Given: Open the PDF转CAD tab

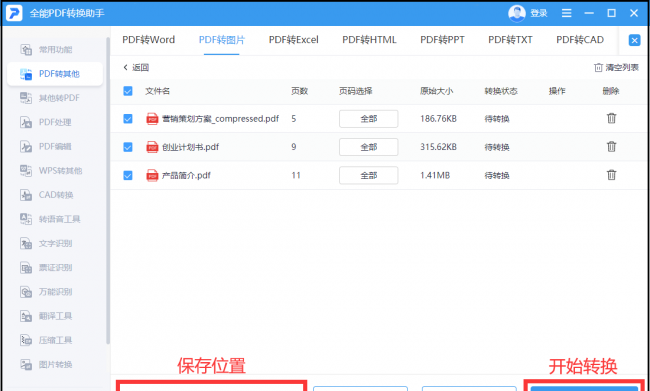Looking at the screenshot, I should (x=580, y=40).
